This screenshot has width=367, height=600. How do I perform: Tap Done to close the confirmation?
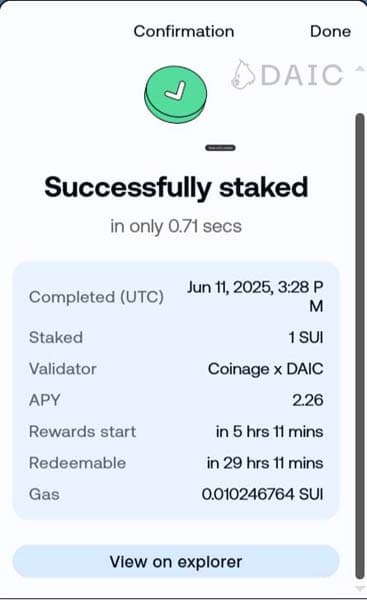[x=330, y=31]
